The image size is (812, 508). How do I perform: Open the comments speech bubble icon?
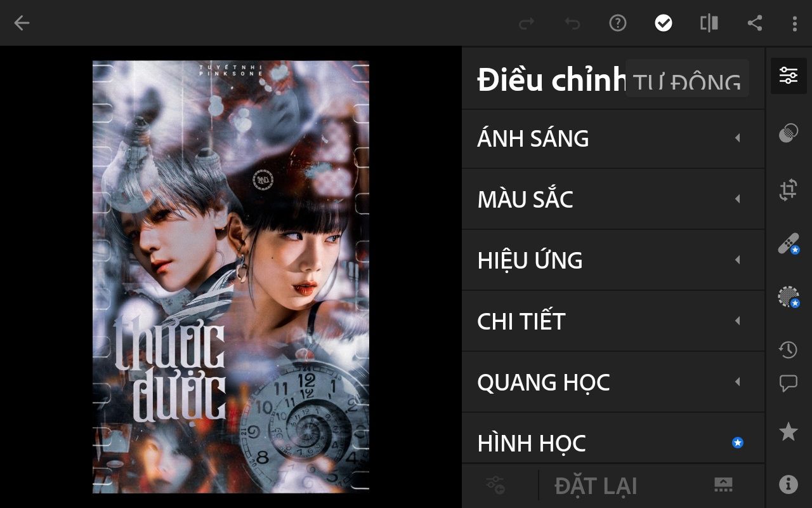[788, 384]
